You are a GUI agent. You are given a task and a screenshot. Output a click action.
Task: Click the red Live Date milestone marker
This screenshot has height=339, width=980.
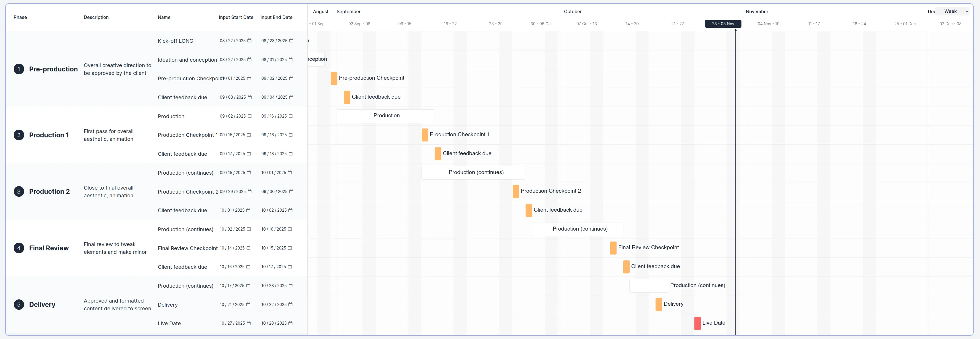[x=697, y=323]
